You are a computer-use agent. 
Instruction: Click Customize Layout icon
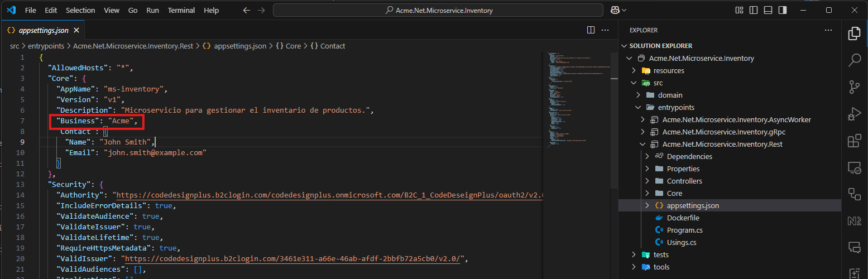[740, 10]
